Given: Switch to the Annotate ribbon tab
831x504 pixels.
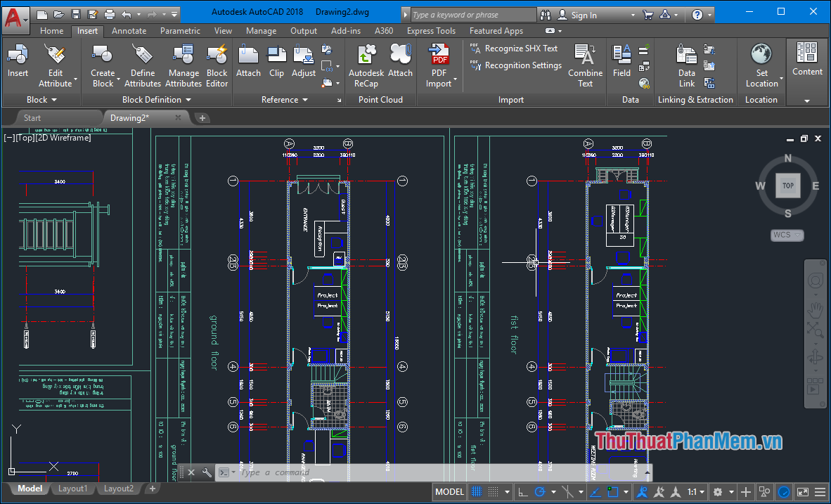Looking at the screenshot, I should (x=129, y=31).
